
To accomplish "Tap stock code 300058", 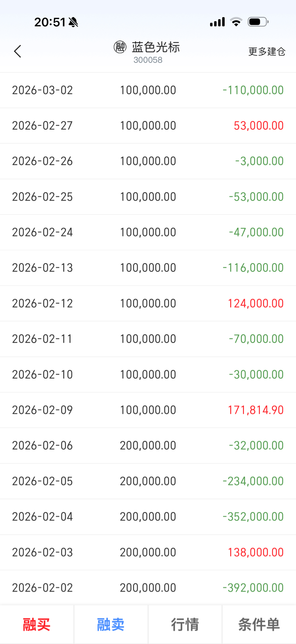I will click(148, 60).
